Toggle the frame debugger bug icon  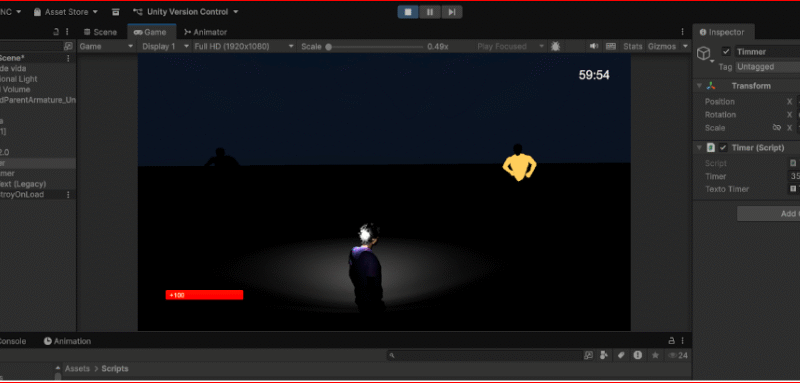(x=555, y=46)
